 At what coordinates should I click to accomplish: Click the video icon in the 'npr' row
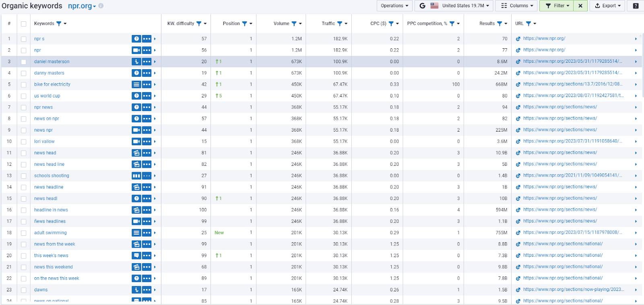[x=136, y=50]
